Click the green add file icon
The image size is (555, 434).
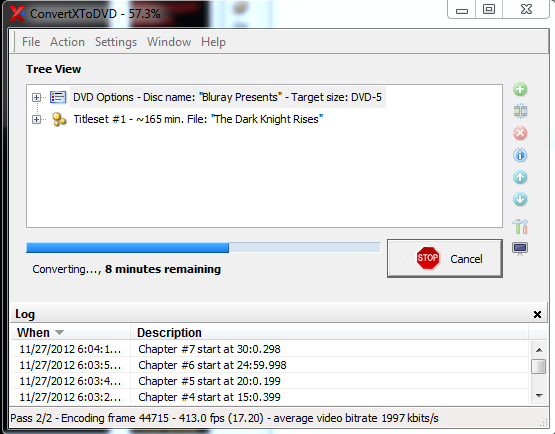pyautogui.click(x=520, y=89)
